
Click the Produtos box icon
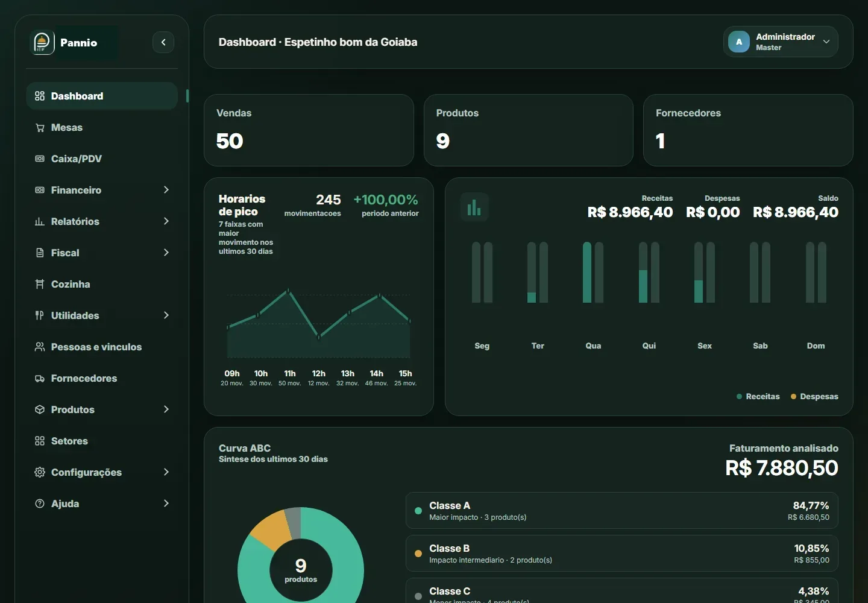(40, 409)
